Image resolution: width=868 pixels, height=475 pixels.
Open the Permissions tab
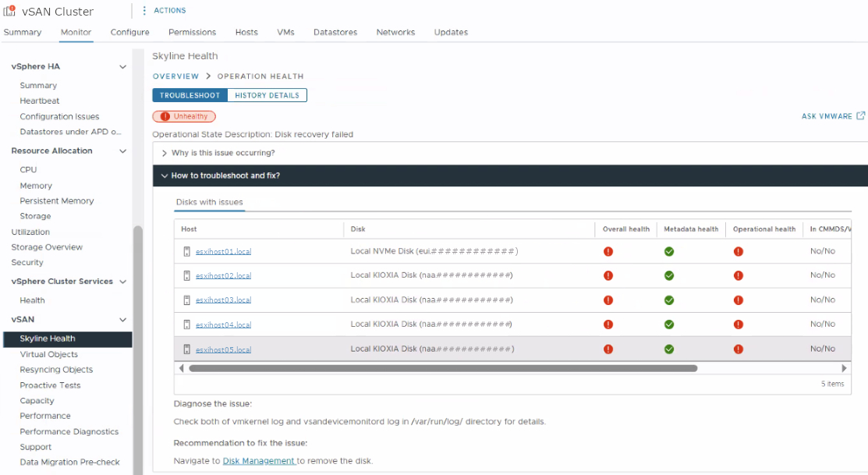point(192,32)
